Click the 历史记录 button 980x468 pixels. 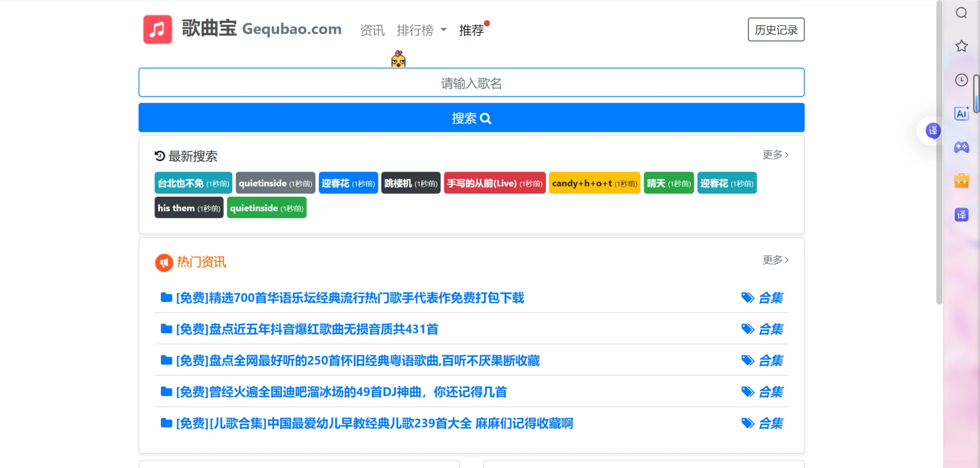[x=776, y=30]
